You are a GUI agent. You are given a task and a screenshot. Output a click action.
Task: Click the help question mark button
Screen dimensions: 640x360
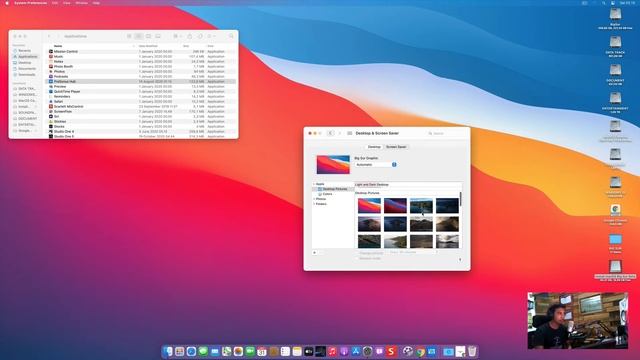[x=460, y=260]
